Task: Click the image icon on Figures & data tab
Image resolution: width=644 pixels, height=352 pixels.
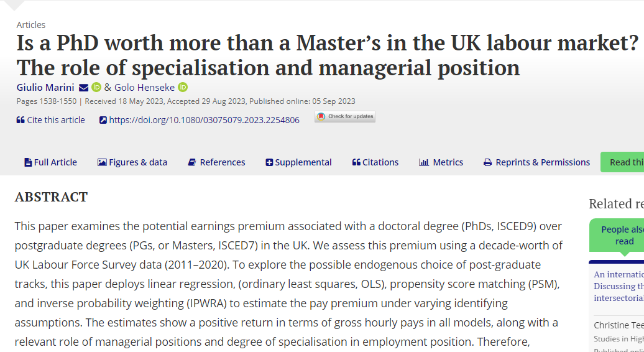Action: 102,162
